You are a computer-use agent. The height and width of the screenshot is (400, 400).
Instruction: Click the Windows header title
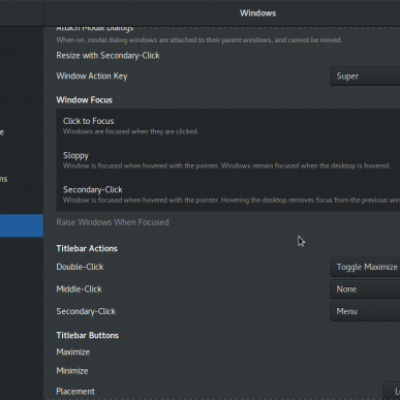(x=258, y=13)
